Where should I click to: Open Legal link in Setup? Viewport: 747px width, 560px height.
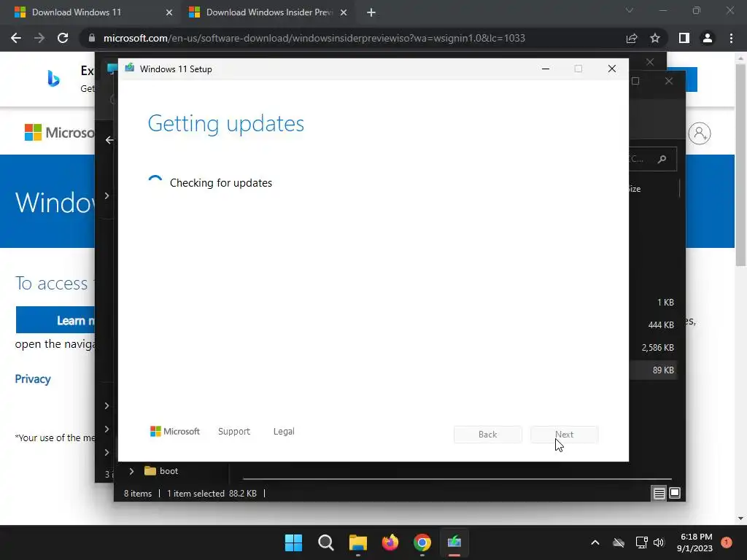(284, 432)
